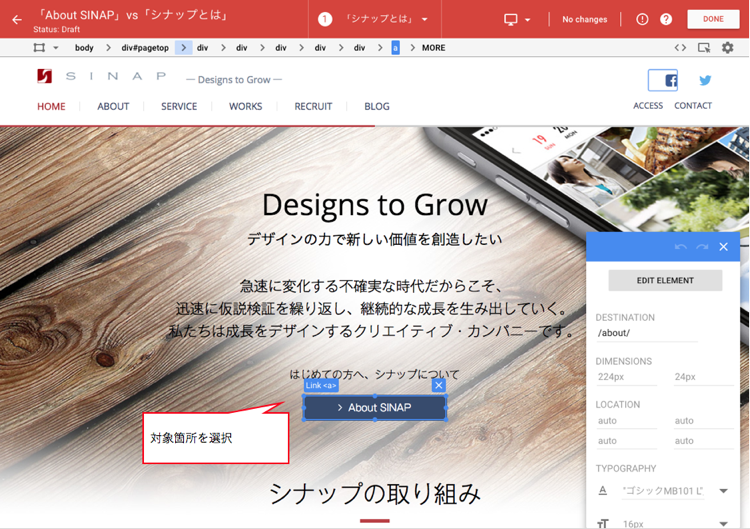Screen dimensions: 750x529
Task: Go to HOME in site navigation
Action: click(51, 107)
